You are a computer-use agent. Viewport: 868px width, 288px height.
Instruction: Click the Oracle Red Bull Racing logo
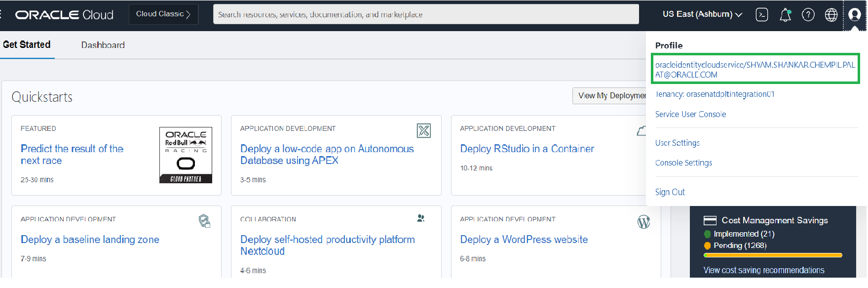[186, 155]
